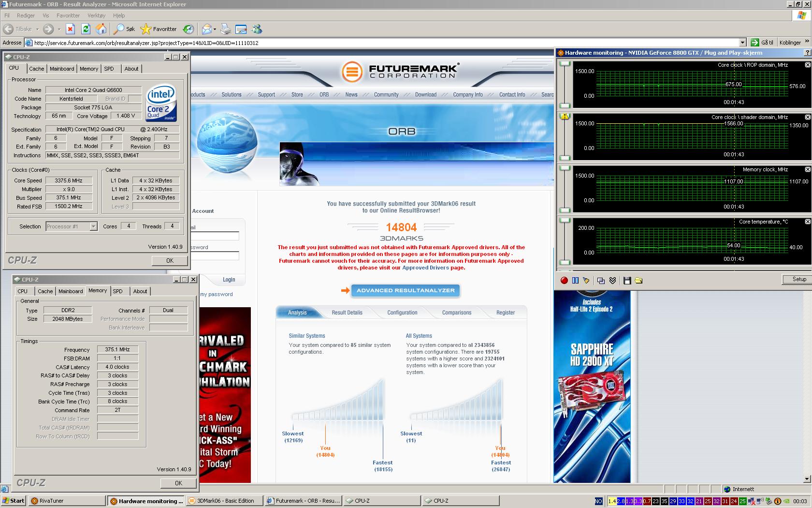Go to home page via house icon
This screenshot has height=508, width=812.
[x=101, y=29]
